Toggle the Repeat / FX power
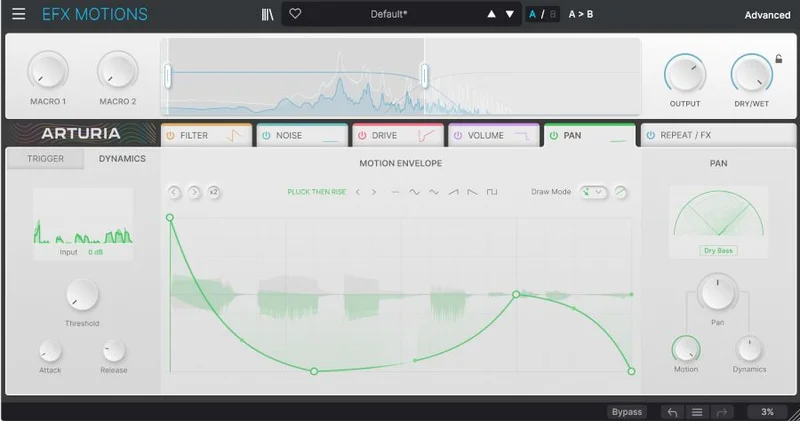This screenshot has width=800, height=421. [x=650, y=136]
